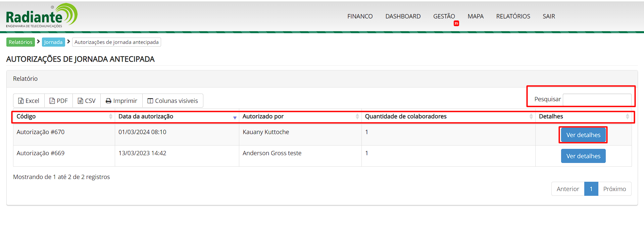Open the GESTÃO menu
Viewport: 644px width, 229px height.
click(x=444, y=16)
